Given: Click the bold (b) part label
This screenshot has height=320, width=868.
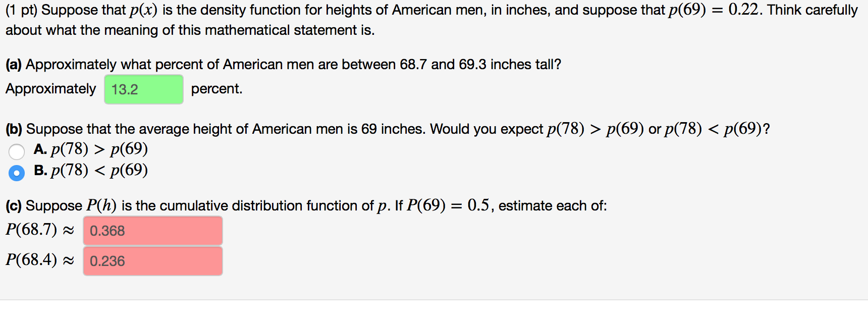Looking at the screenshot, I should point(14,129).
